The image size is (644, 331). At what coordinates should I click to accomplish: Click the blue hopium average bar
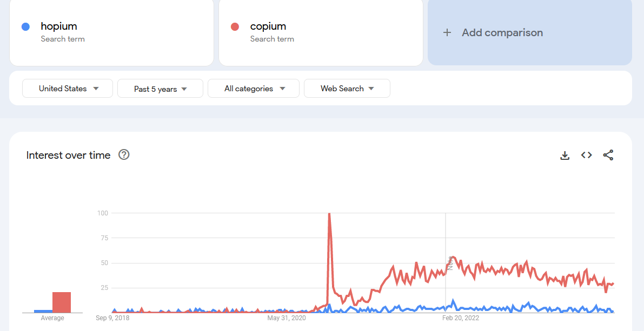click(x=43, y=312)
